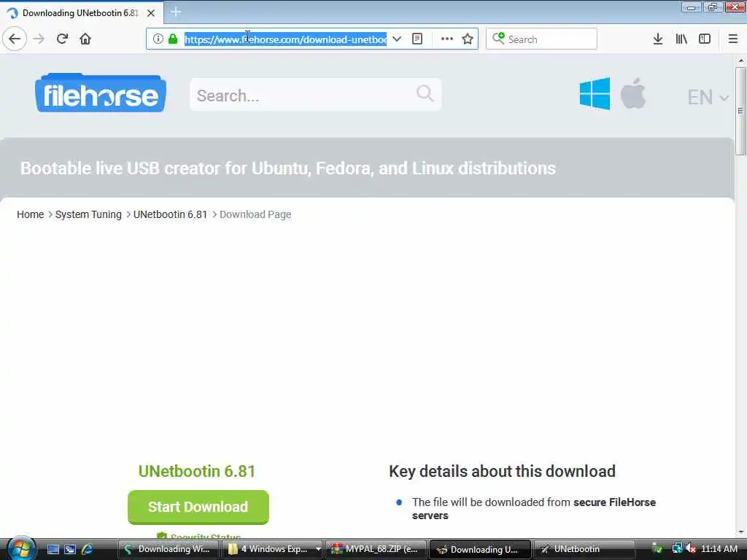
Task: Expand the EN language dropdown
Action: point(708,97)
